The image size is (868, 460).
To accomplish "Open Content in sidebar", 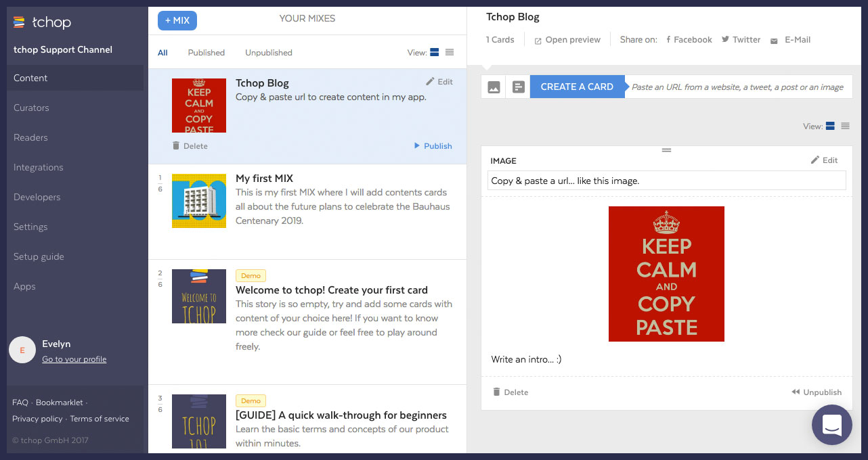I will click(x=75, y=78).
